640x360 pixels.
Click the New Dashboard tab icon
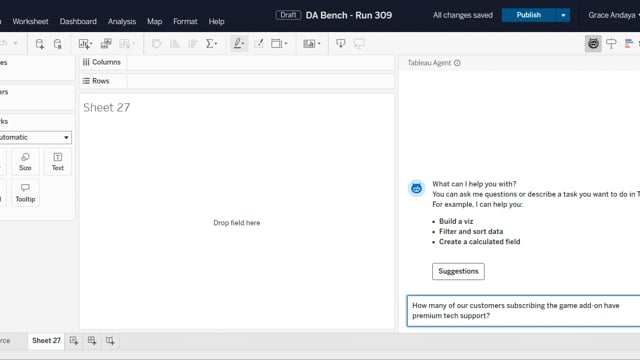point(92,340)
